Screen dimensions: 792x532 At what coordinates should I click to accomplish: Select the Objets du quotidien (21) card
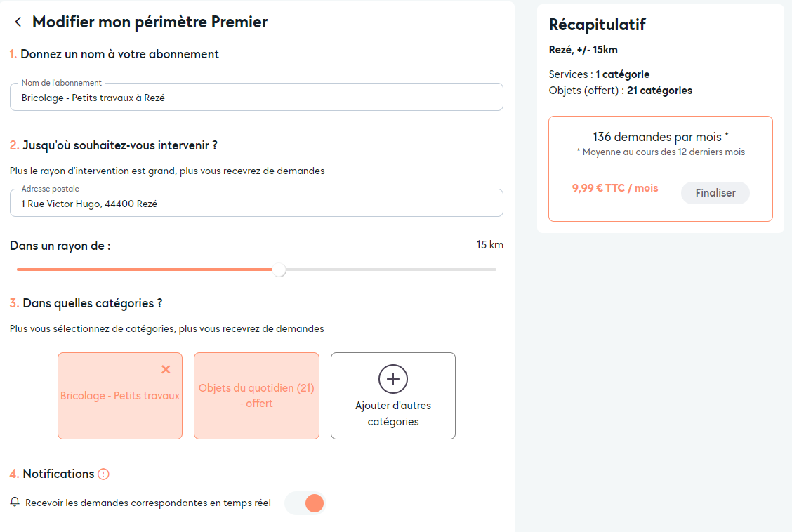256,396
